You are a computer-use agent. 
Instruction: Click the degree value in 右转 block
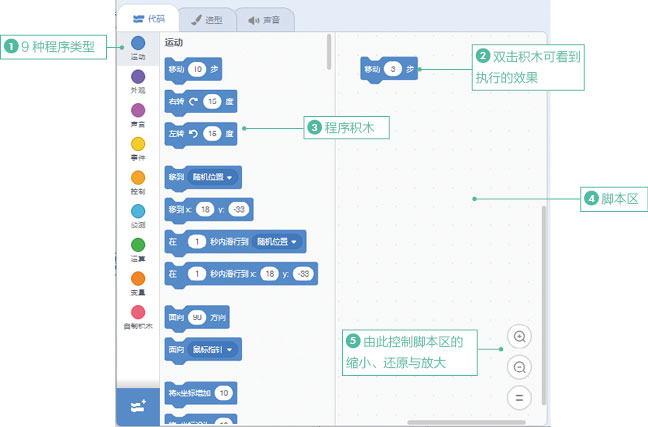tap(212, 101)
